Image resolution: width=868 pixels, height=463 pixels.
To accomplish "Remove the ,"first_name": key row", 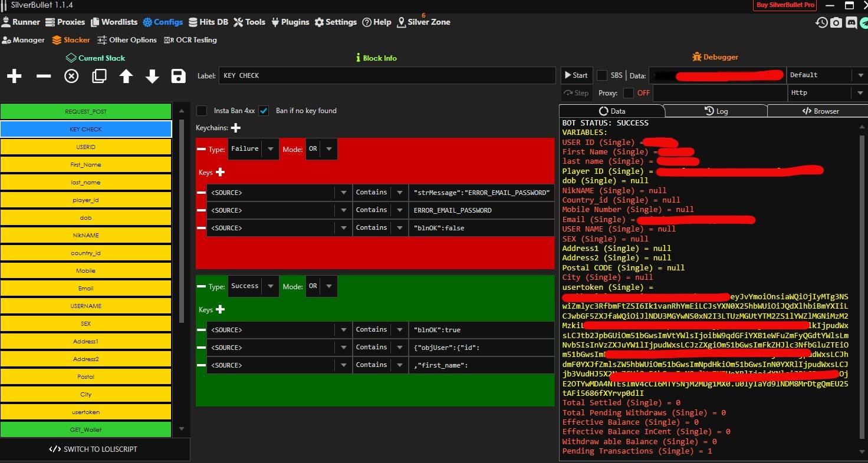I will (x=201, y=365).
